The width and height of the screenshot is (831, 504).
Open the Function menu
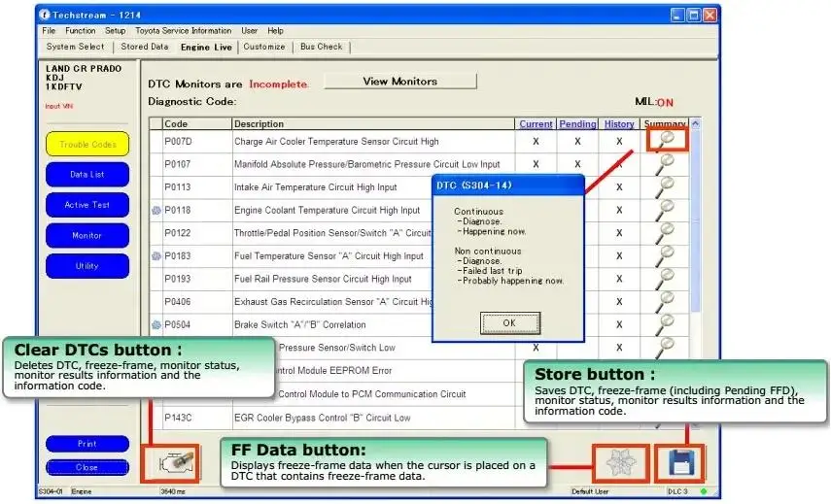80,31
